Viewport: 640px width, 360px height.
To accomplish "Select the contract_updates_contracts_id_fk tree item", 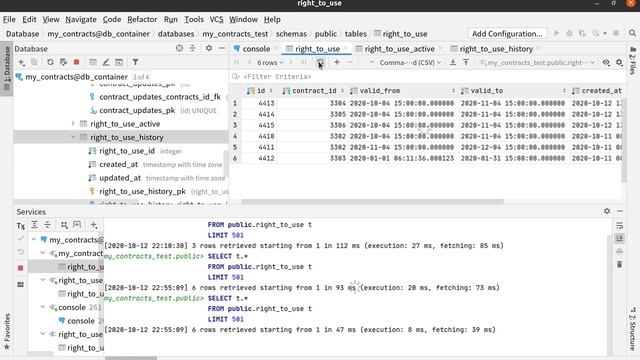I will [160, 97].
